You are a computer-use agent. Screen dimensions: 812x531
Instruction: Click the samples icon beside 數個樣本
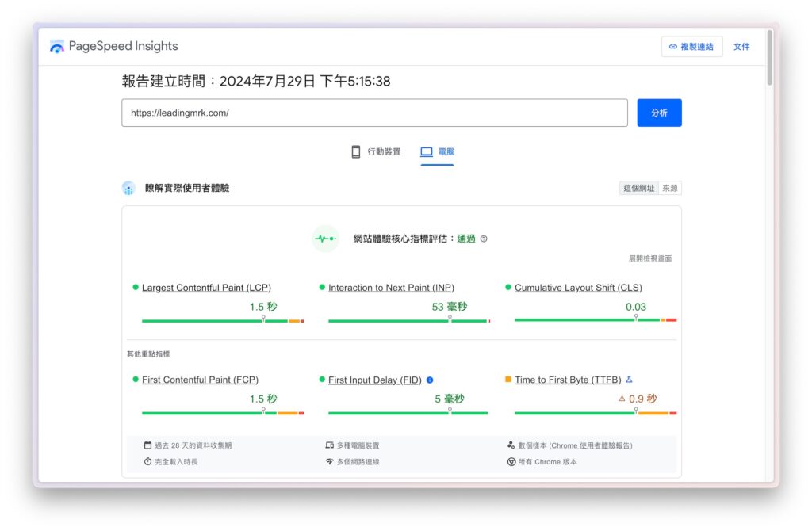[x=511, y=445]
